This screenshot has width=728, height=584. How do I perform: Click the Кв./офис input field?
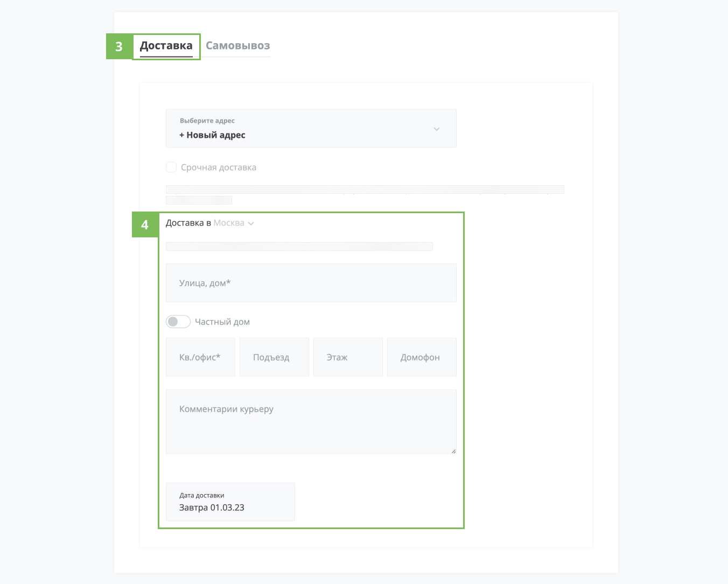click(x=200, y=357)
